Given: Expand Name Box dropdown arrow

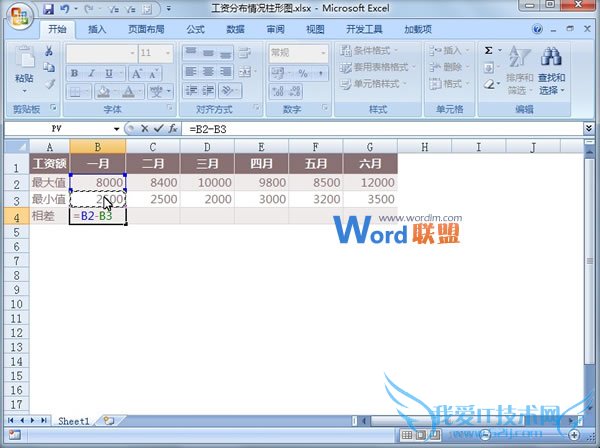Looking at the screenshot, I should pyautogui.click(x=116, y=129).
